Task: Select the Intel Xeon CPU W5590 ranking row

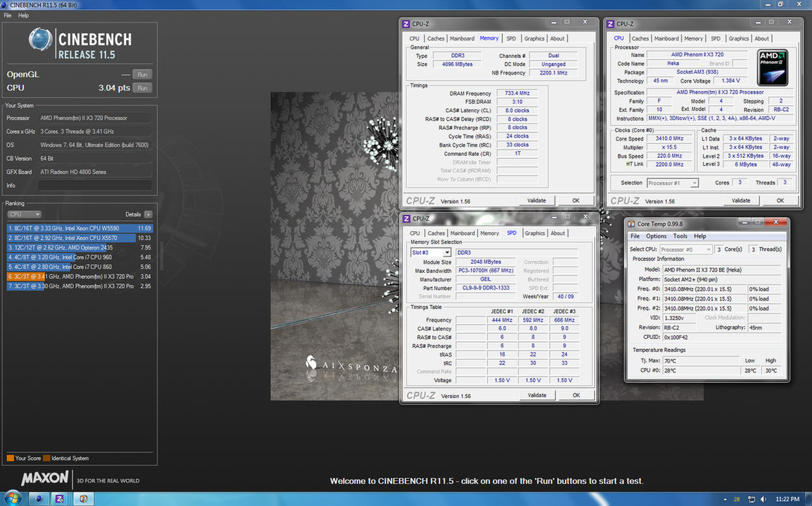Action: click(80, 229)
